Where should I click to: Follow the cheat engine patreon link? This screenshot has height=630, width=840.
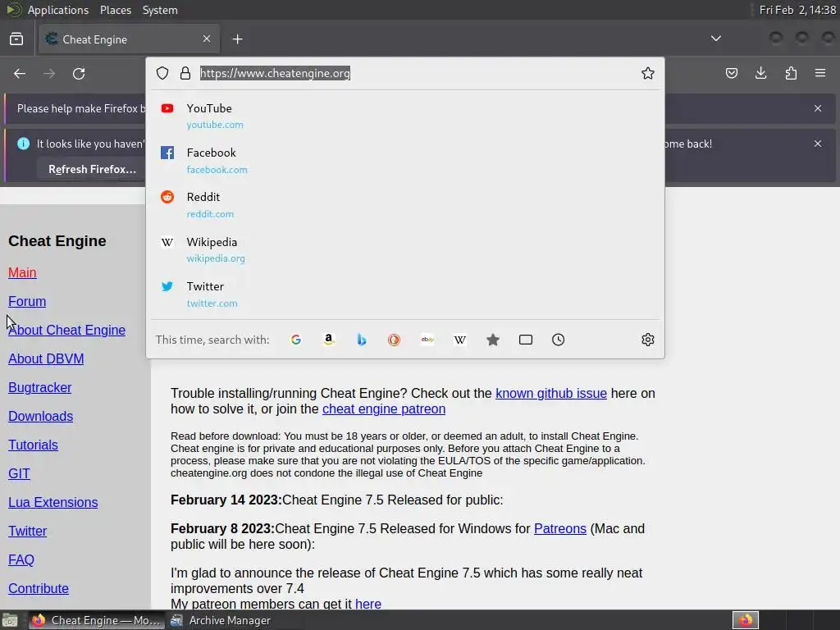[384, 409]
